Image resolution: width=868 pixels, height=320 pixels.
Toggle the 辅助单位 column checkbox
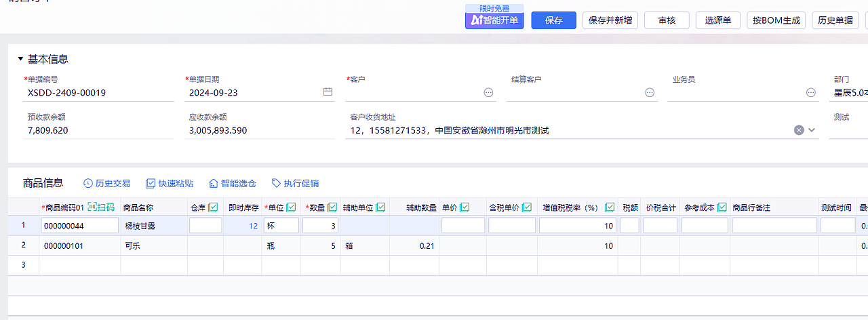tap(380, 207)
